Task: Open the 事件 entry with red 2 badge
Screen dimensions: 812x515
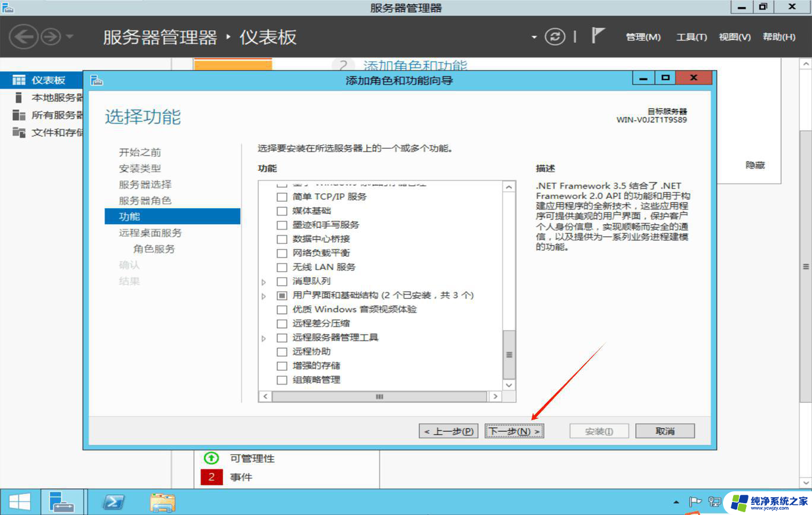Action: pyautogui.click(x=241, y=477)
